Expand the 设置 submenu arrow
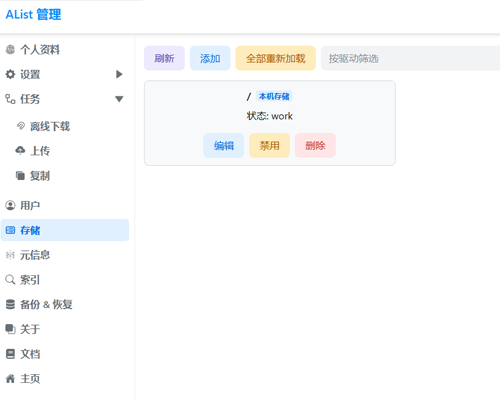 coord(119,74)
